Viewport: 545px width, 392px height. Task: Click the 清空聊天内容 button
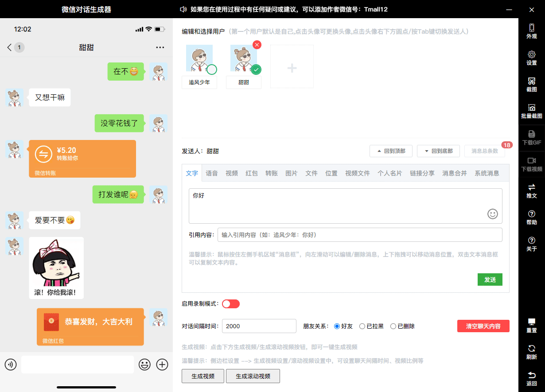click(483, 326)
